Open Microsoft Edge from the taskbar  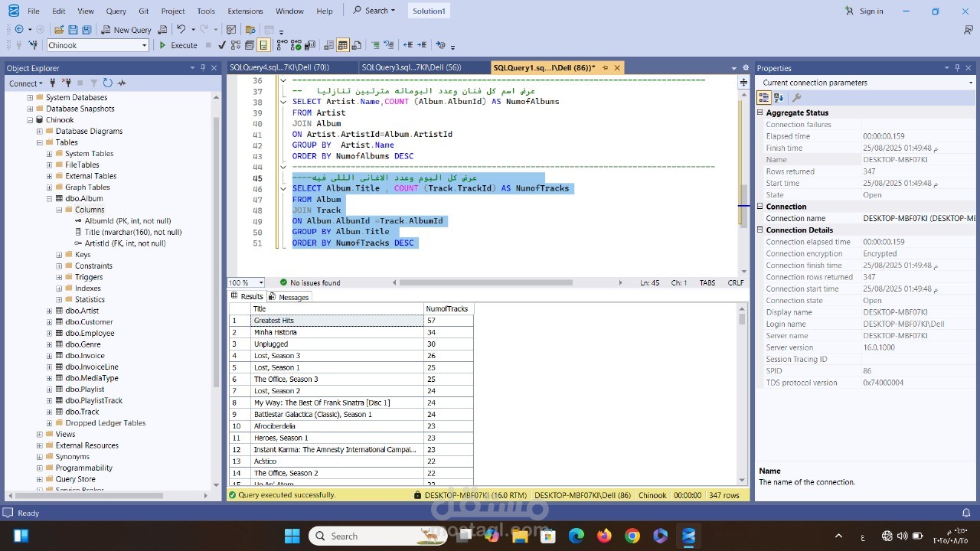pyautogui.click(x=576, y=536)
